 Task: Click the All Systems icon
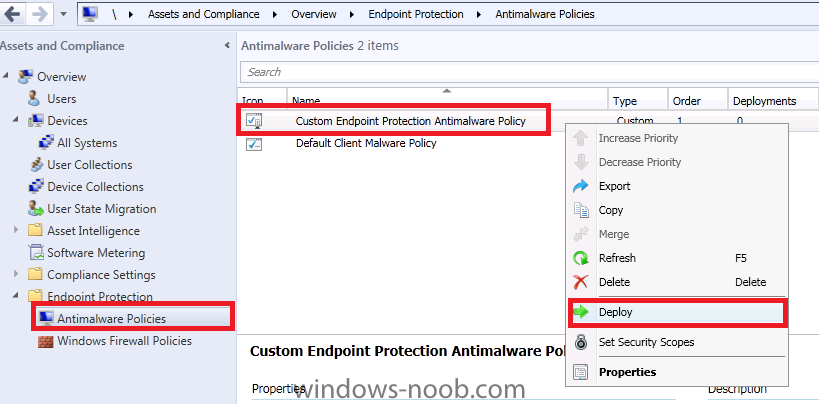pos(46,142)
